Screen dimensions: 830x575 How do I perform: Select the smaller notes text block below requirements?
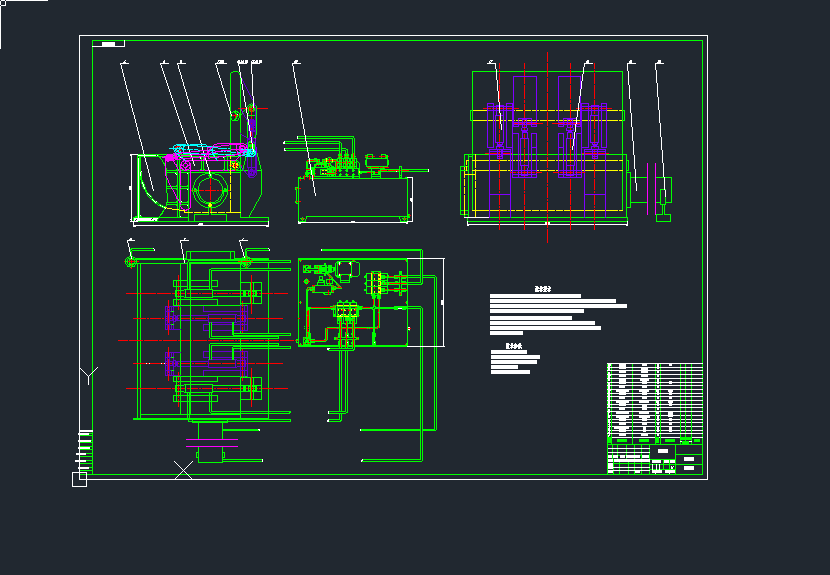(514, 362)
